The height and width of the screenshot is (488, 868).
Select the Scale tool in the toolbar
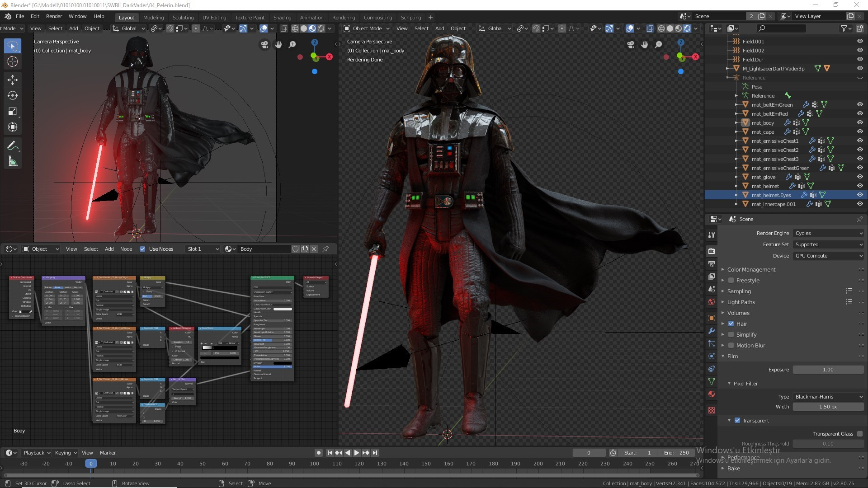coord(13,112)
